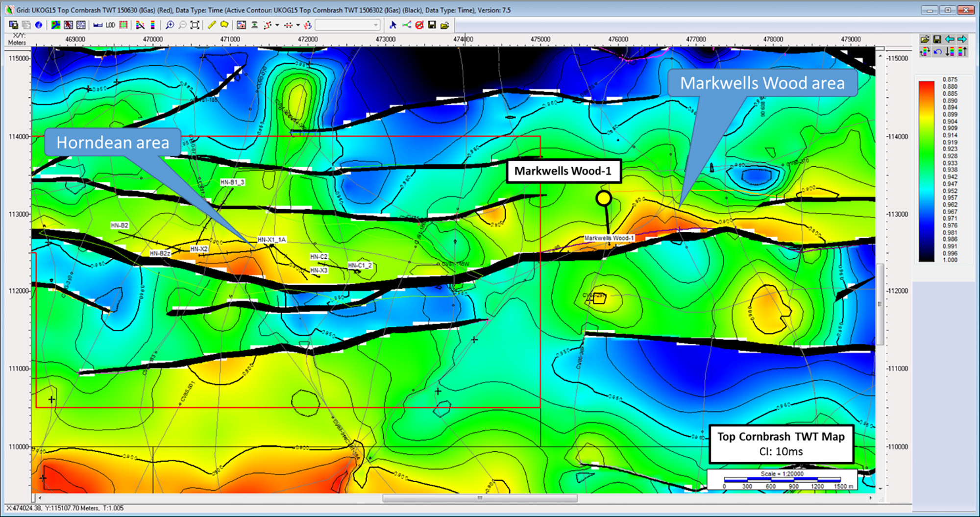Click the rainbow color bar legend
Viewport: 980px width, 517px height.
tap(926, 171)
